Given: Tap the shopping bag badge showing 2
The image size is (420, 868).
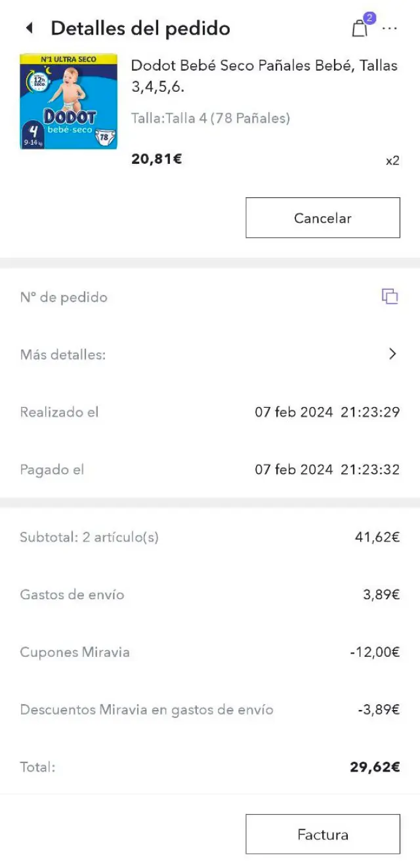Looking at the screenshot, I should [369, 18].
